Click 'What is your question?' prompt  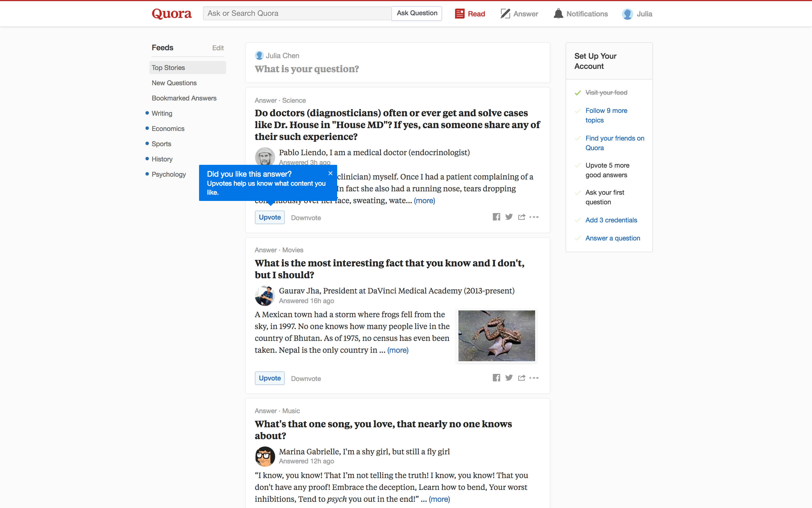point(307,69)
